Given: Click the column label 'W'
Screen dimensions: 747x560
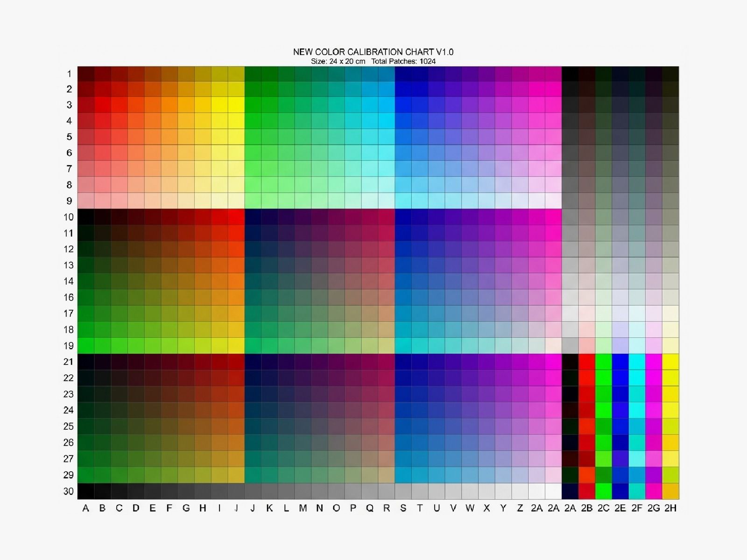Looking at the screenshot, I should tap(470, 508).
